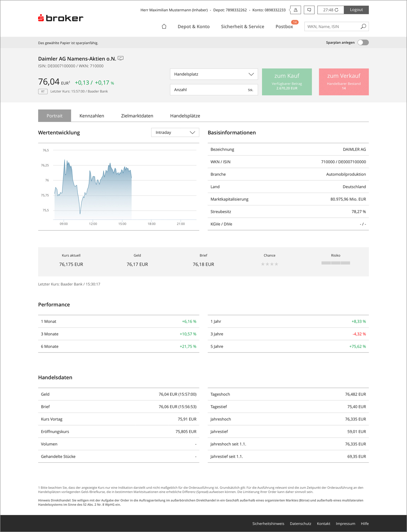Viewport: 407px width, 532px height.
Task: Open the Impressum footer link
Action: (x=346, y=524)
